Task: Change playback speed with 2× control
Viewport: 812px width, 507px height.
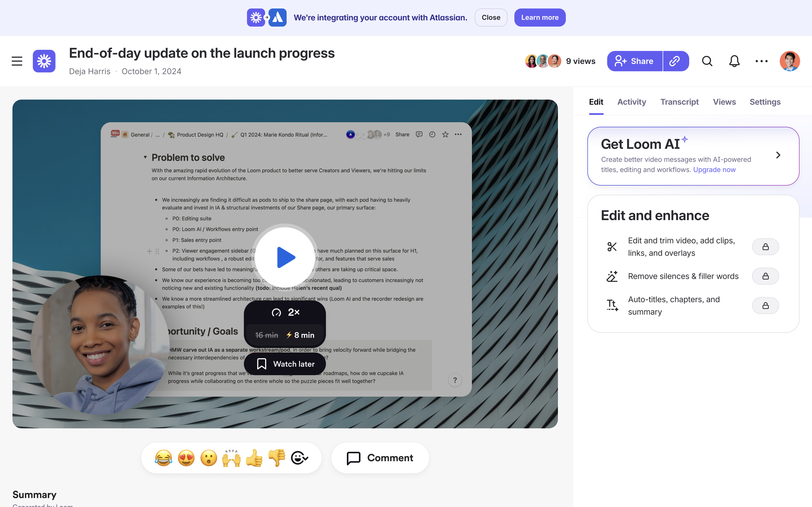Action: pos(285,313)
